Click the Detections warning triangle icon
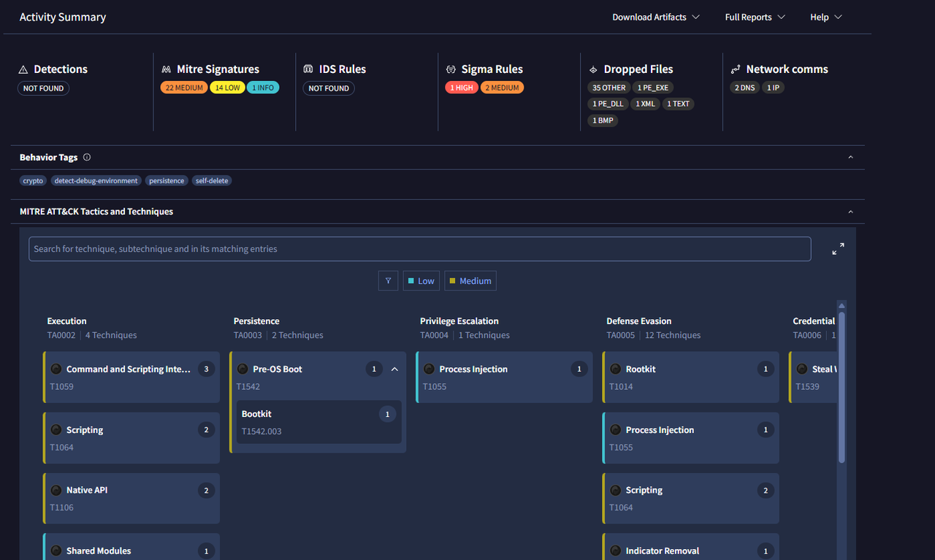935x560 pixels. coord(23,69)
